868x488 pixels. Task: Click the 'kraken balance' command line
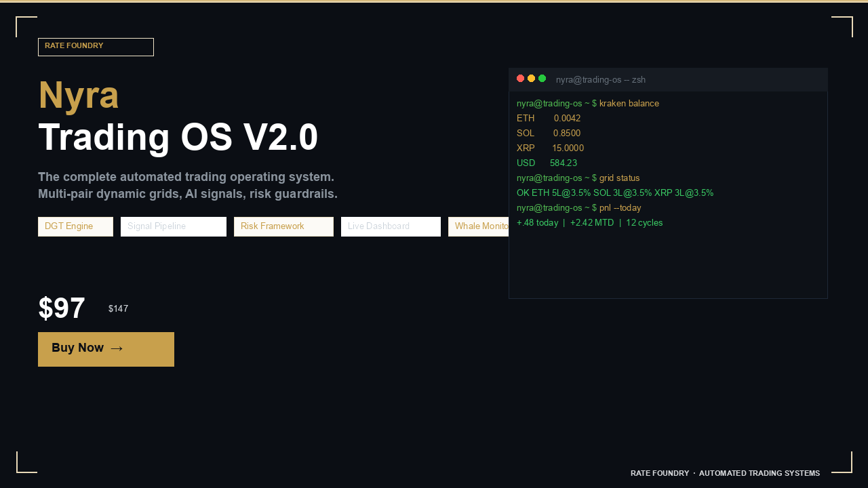[x=588, y=104]
